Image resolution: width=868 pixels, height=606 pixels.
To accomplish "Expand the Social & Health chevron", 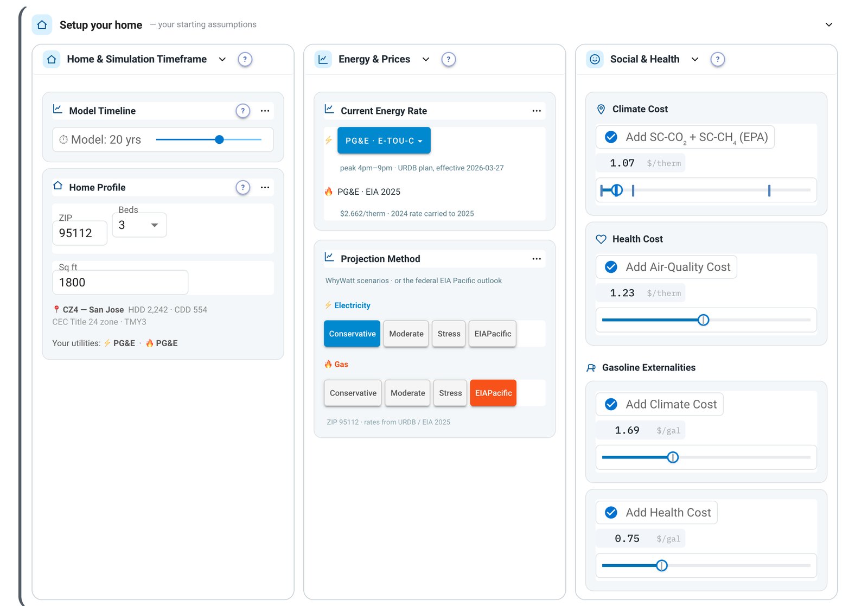I will coord(695,59).
